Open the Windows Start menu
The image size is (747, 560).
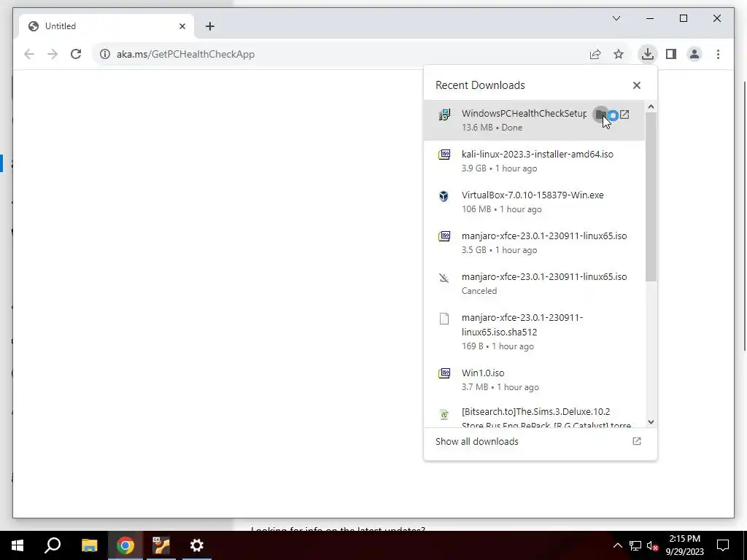pyautogui.click(x=18, y=545)
